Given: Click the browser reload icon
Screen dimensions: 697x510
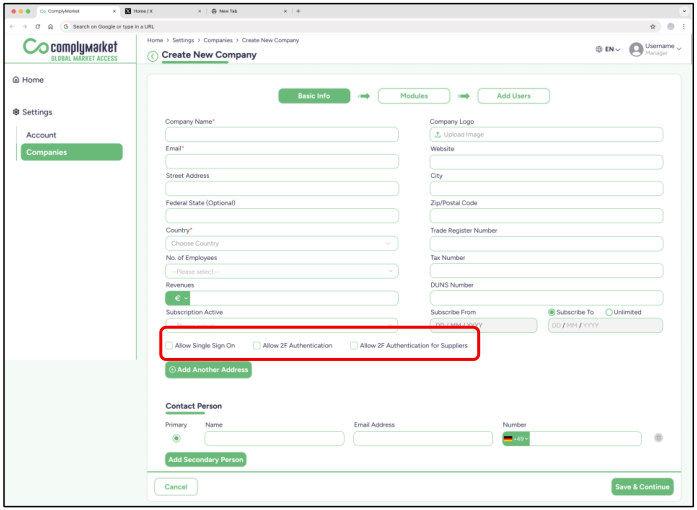Looking at the screenshot, I should tap(38, 27).
